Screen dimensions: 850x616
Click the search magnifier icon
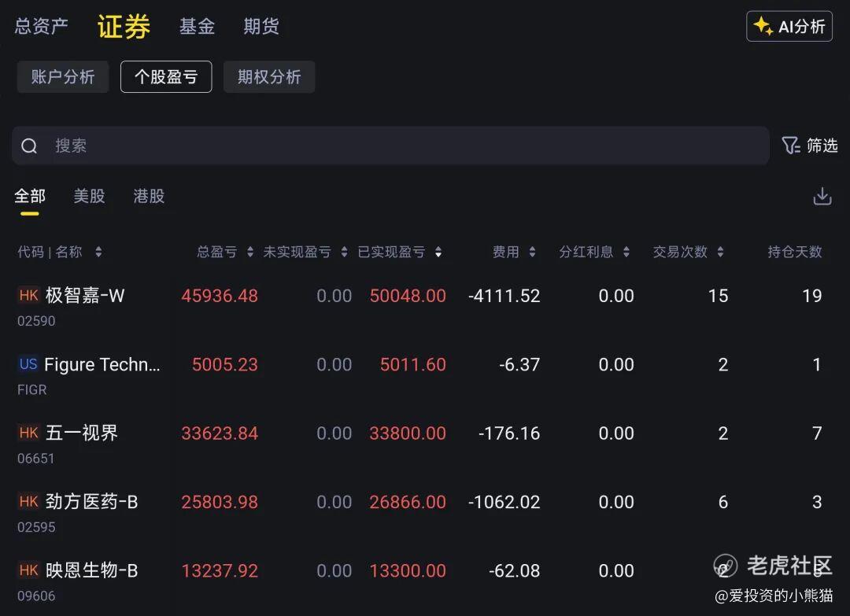pos(29,146)
